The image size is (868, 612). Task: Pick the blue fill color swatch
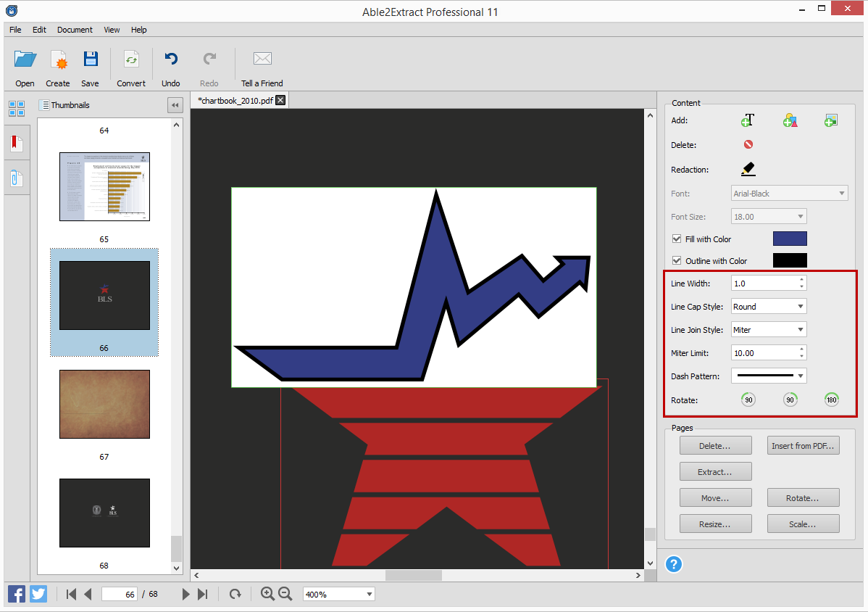point(790,239)
